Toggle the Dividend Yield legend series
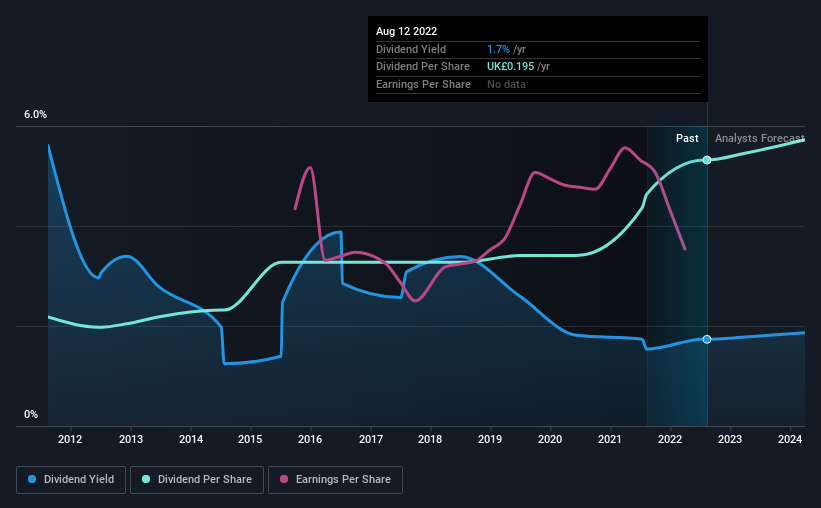This screenshot has width=821, height=508. point(71,480)
